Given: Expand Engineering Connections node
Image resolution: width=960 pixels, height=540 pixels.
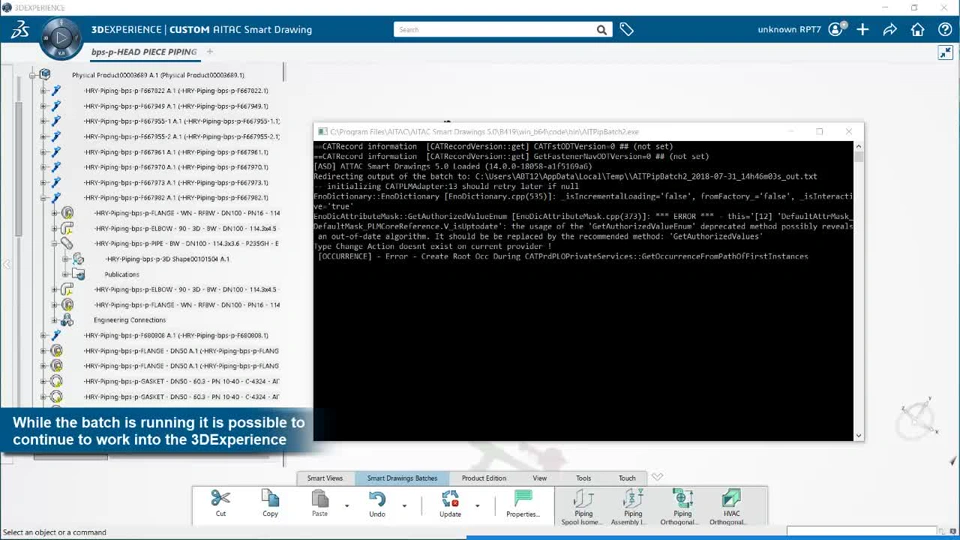Looking at the screenshot, I should (x=54, y=320).
